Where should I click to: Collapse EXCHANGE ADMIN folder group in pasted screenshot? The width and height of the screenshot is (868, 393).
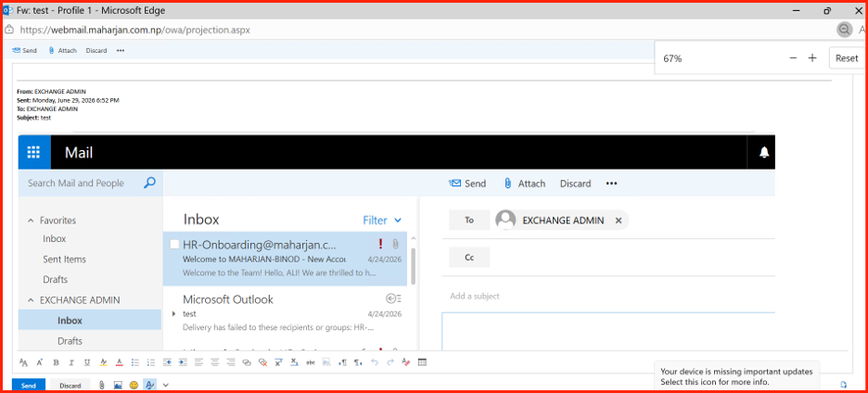31,300
